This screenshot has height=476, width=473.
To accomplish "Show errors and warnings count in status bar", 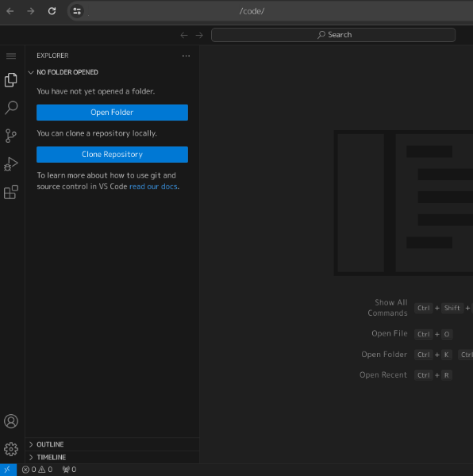I will pos(37,470).
